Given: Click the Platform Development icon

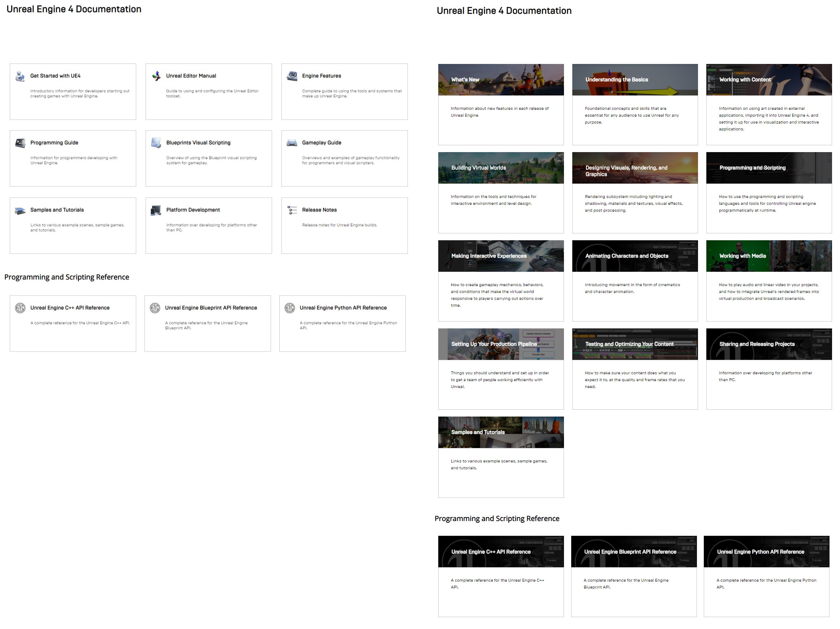Looking at the screenshot, I should point(156,210).
